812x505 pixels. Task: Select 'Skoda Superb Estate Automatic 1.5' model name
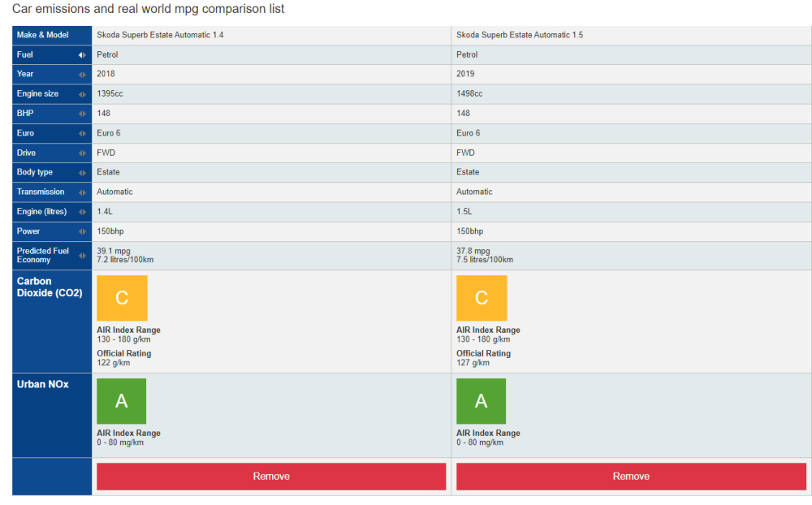point(520,35)
